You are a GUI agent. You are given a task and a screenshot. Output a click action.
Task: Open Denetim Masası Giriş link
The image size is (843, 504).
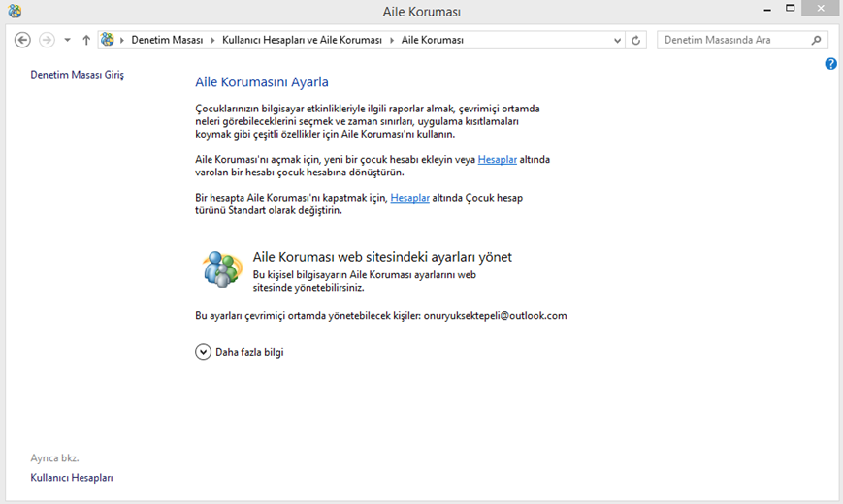tap(77, 75)
